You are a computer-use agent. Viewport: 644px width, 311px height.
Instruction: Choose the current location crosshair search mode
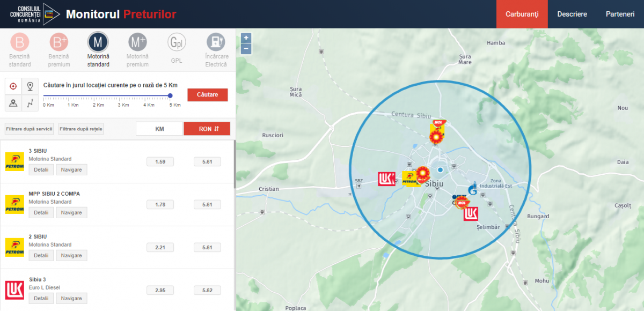pyautogui.click(x=13, y=86)
